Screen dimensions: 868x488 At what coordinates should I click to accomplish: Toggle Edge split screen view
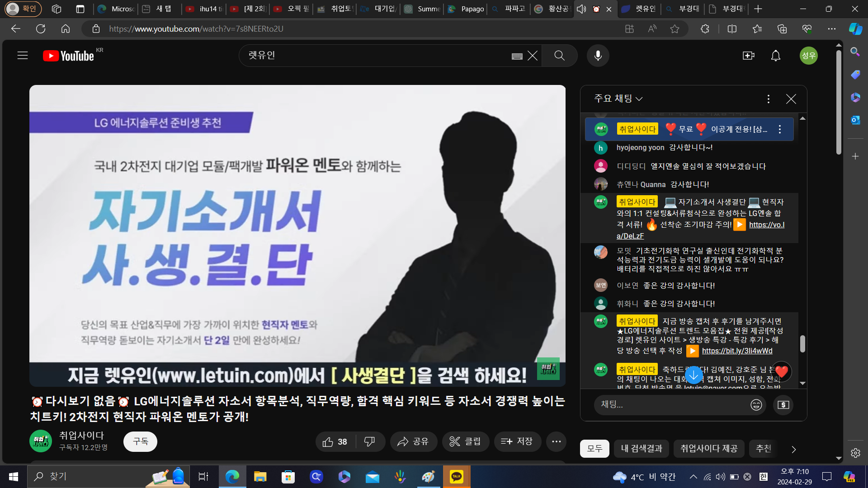tap(732, 29)
